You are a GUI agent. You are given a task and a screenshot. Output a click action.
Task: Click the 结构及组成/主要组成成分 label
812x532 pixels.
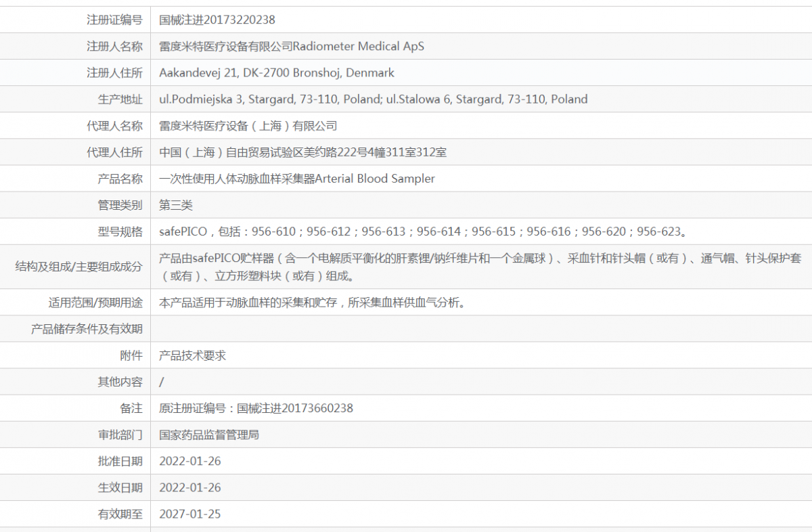click(79, 267)
